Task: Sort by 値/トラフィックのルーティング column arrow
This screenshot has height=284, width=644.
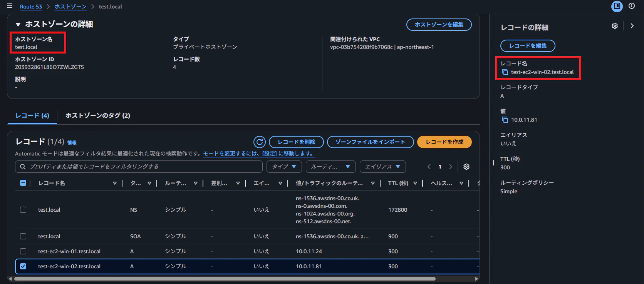Action: pos(373,183)
